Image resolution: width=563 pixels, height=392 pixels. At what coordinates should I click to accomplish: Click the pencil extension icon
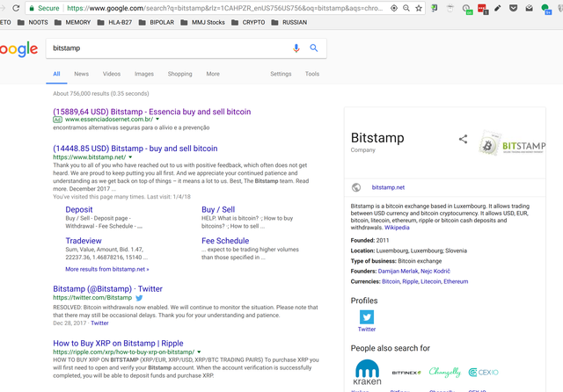[x=498, y=8]
